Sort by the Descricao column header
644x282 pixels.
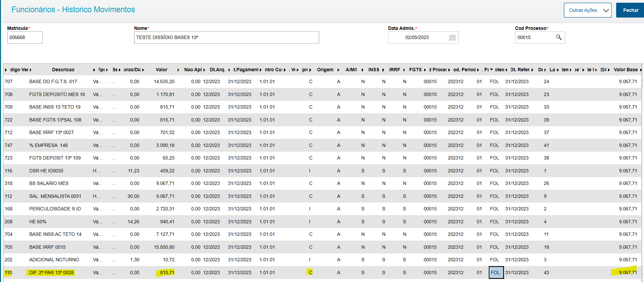[x=63, y=70]
